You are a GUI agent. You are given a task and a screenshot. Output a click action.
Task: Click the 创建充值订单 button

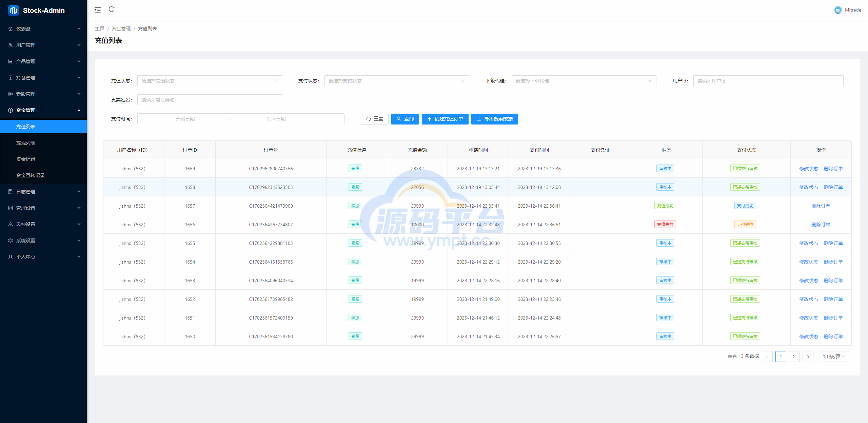(445, 119)
